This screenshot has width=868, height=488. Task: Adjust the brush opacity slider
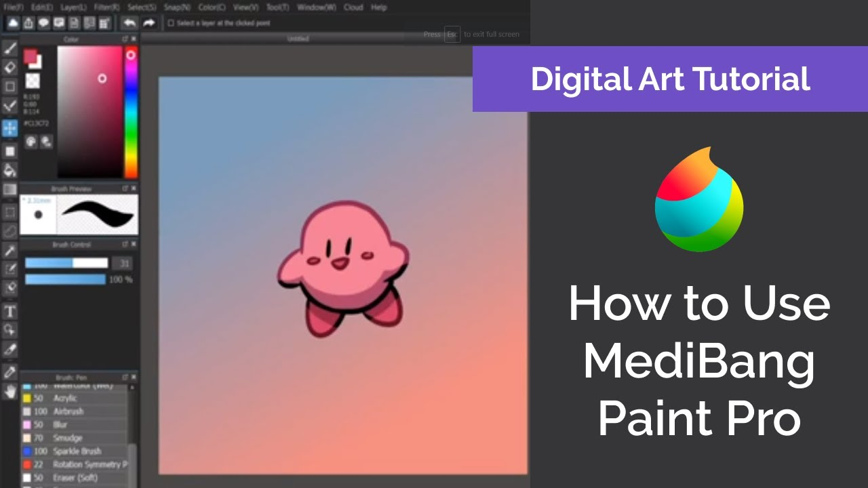65,279
